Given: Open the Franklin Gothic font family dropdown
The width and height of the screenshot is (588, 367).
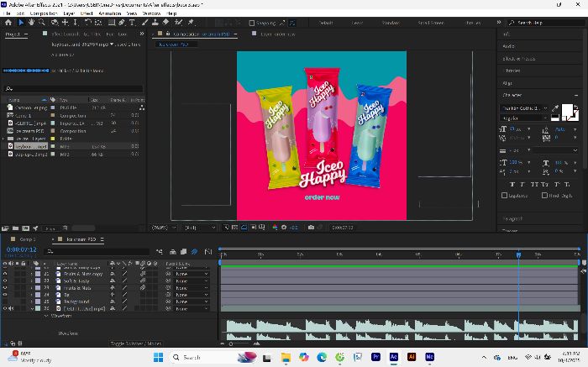Looking at the screenshot, I should (x=525, y=108).
